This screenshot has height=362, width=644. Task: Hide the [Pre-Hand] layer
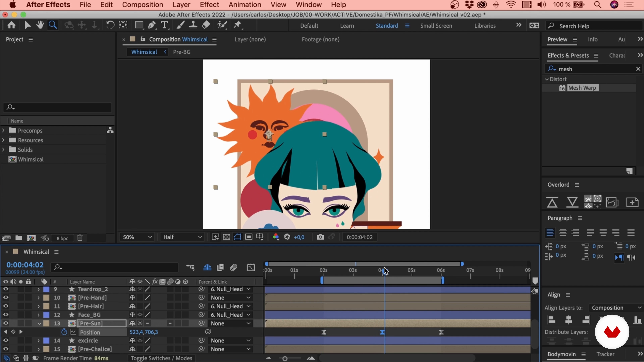[6, 298]
